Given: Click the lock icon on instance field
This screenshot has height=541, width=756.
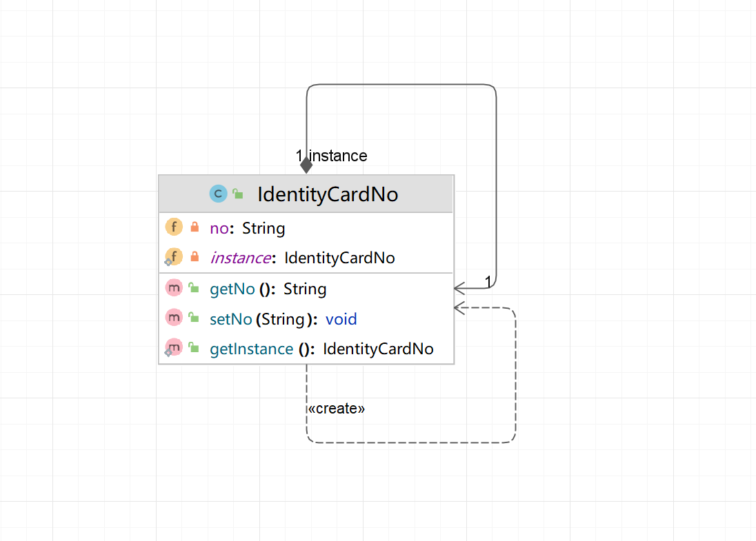Looking at the screenshot, I should (x=195, y=257).
